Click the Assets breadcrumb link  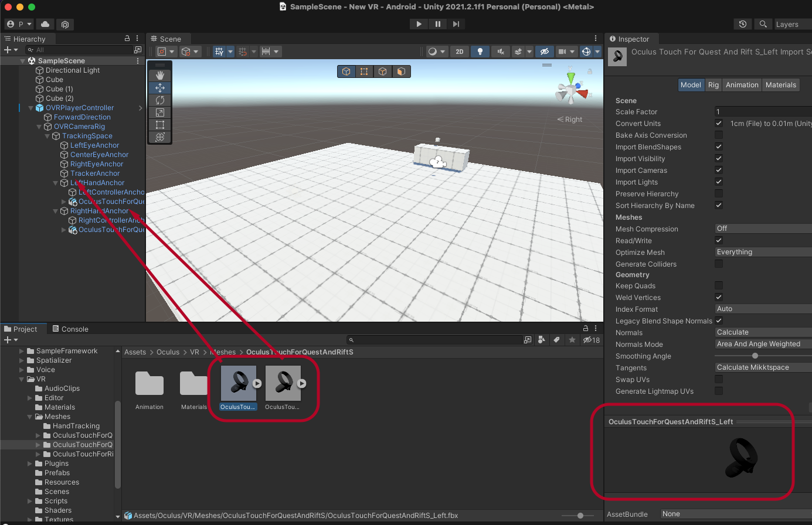135,352
